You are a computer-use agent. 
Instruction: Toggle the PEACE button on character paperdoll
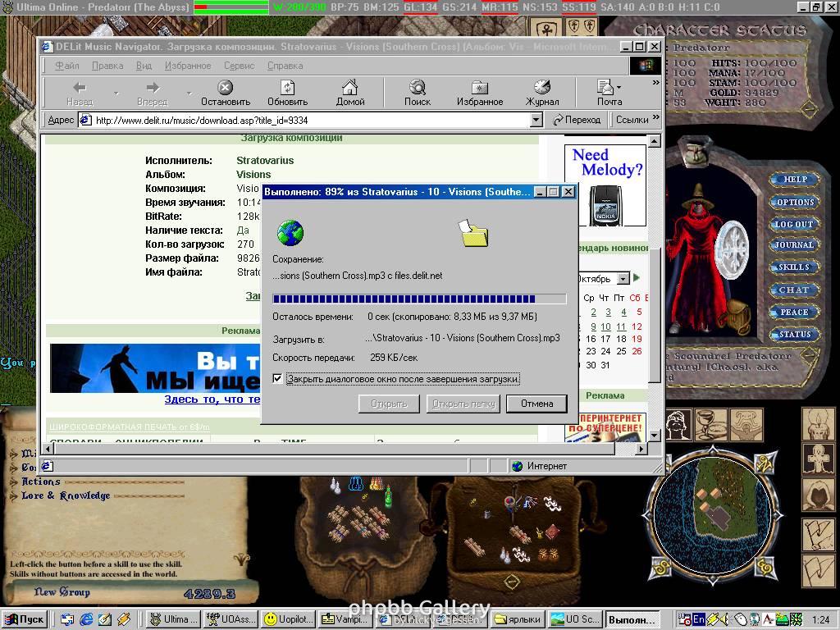point(793,312)
